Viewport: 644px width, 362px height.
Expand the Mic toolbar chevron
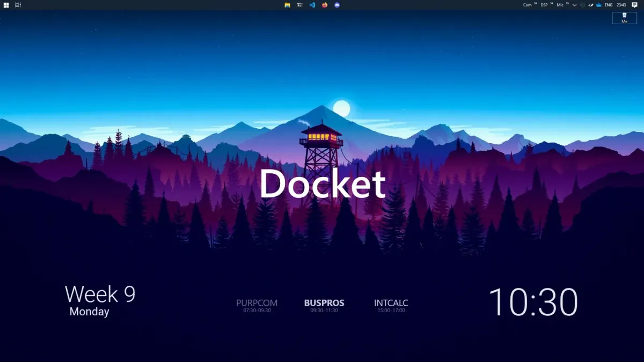(567, 4)
